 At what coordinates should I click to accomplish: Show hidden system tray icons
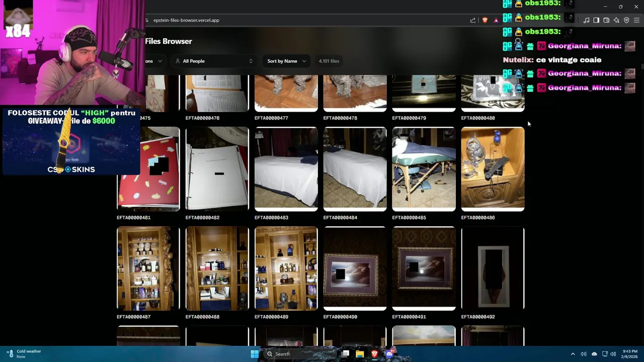tap(573, 354)
